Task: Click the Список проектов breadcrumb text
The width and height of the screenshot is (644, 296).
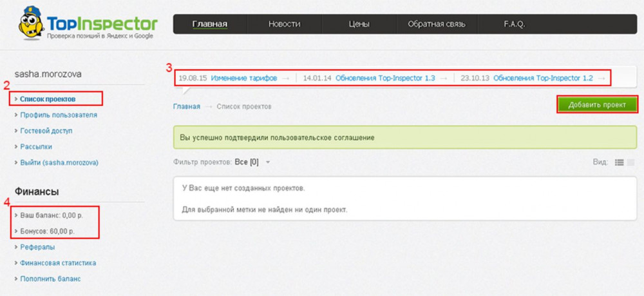Action: pyautogui.click(x=244, y=106)
